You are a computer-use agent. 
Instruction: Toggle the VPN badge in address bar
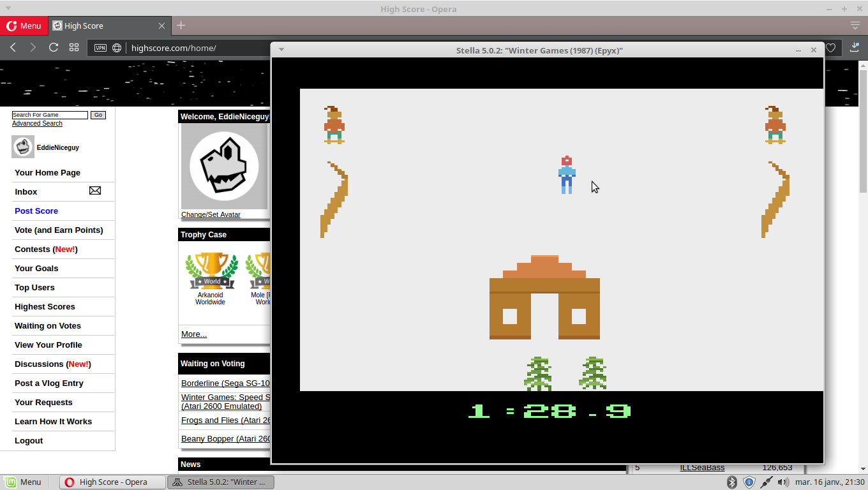pyautogui.click(x=100, y=48)
